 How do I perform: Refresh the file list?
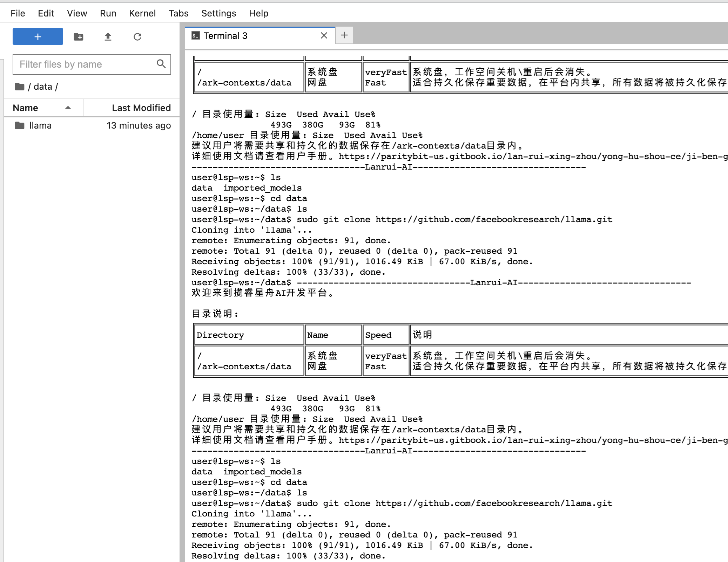point(137,37)
